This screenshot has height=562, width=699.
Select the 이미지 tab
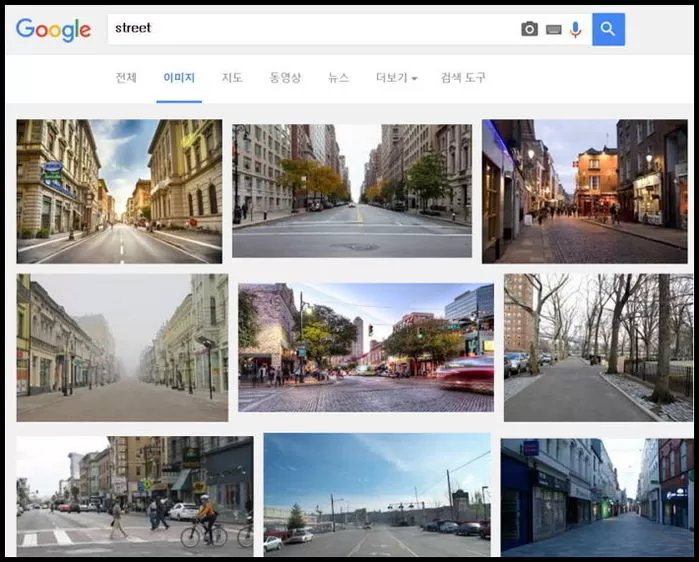click(179, 78)
